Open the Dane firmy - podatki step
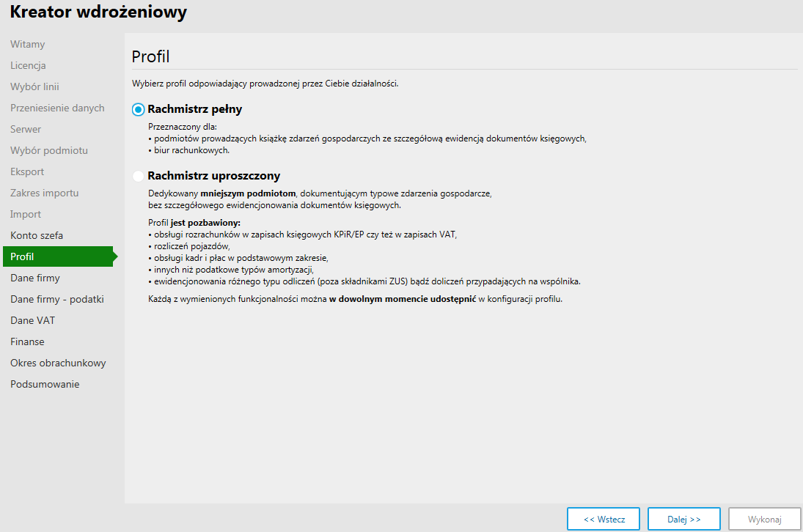This screenshot has height=532, width=803. pos(57,299)
